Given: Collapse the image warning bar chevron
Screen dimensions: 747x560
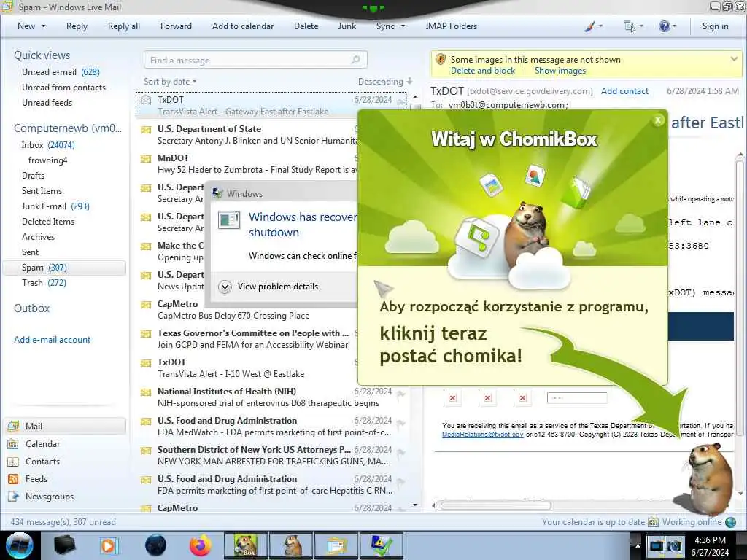Looking at the screenshot, I should [x=734, y=59].
